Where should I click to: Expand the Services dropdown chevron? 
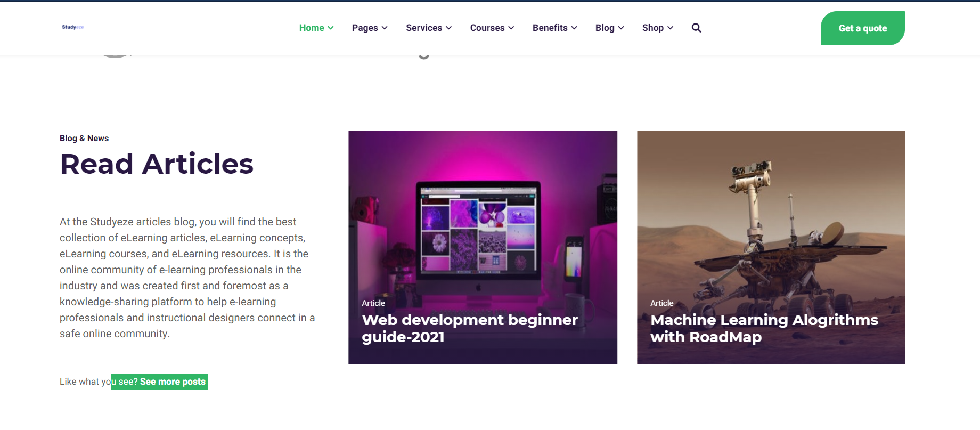pyautogui.click(x=449, y=28)
